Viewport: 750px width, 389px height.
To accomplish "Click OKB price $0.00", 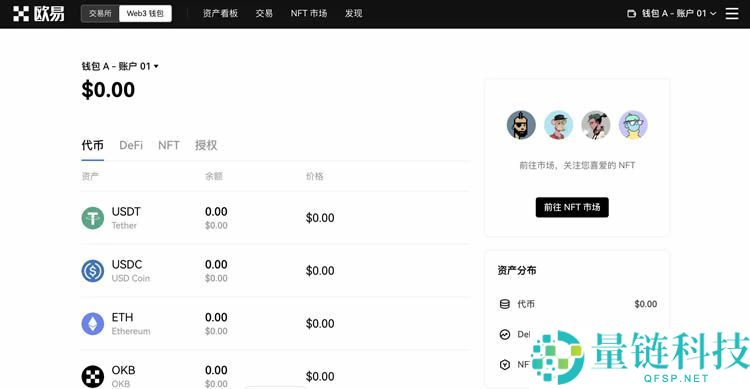I will click(320, 377).
